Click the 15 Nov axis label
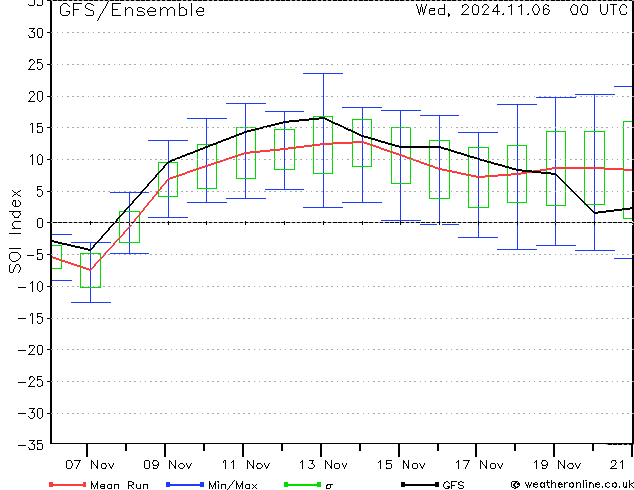 tap(402, 465)
